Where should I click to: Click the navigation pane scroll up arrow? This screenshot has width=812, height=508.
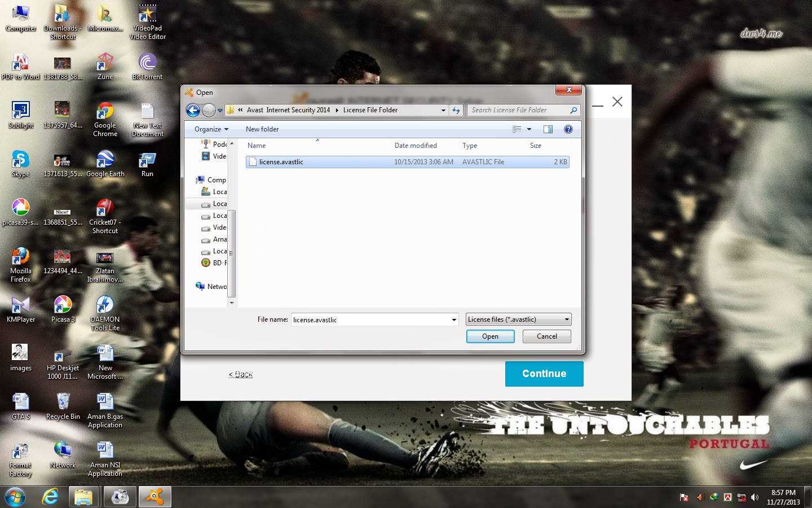(231, 143)
